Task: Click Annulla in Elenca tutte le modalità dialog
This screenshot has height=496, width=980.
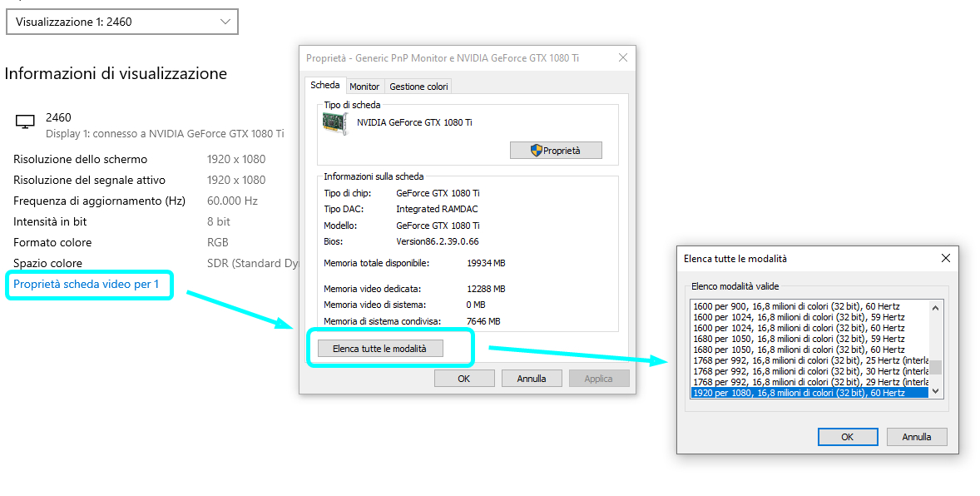Action: pos(916,437)
